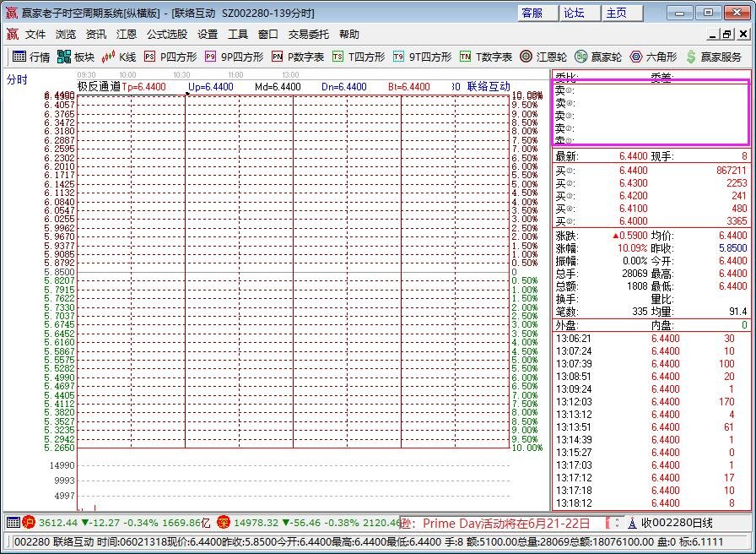Click the 总手 value 28069
This screenshot has height=554, width=756.
634,274
